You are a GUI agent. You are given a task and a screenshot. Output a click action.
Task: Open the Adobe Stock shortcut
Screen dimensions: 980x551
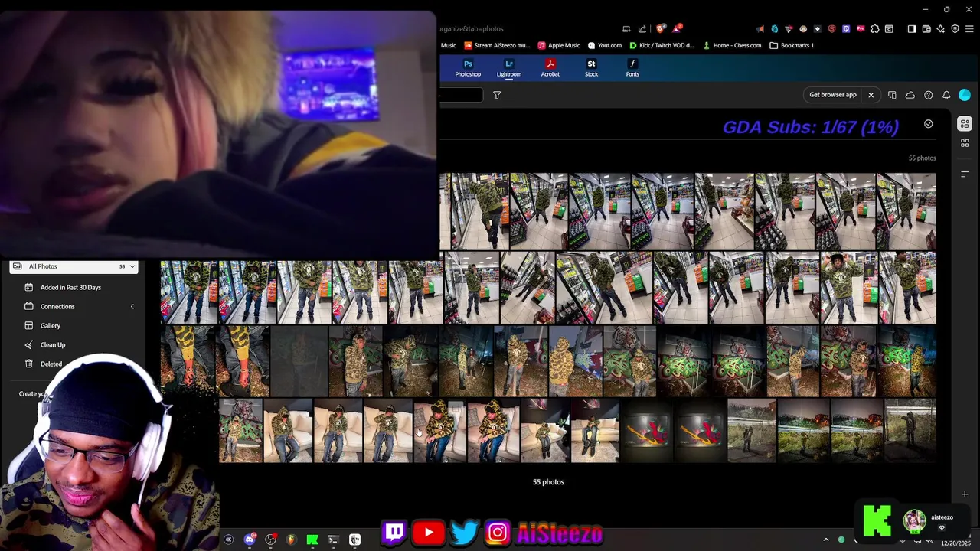(591, 68)
